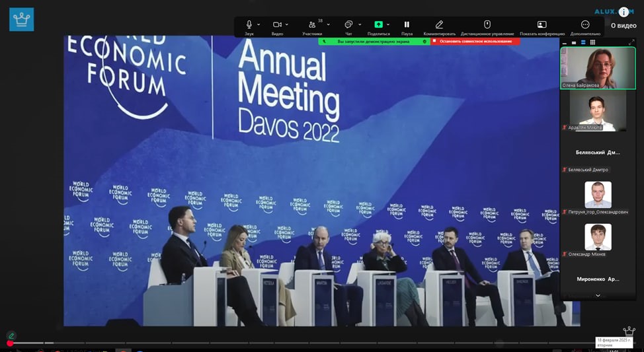Open the Участники participants panel
The image size is (644, 352).
point(312,24)
